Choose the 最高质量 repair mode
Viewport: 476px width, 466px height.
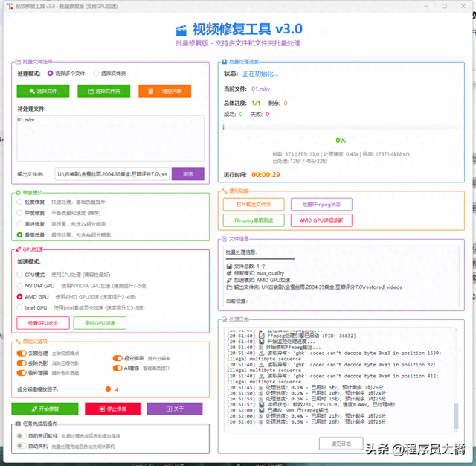coord(20,234)
